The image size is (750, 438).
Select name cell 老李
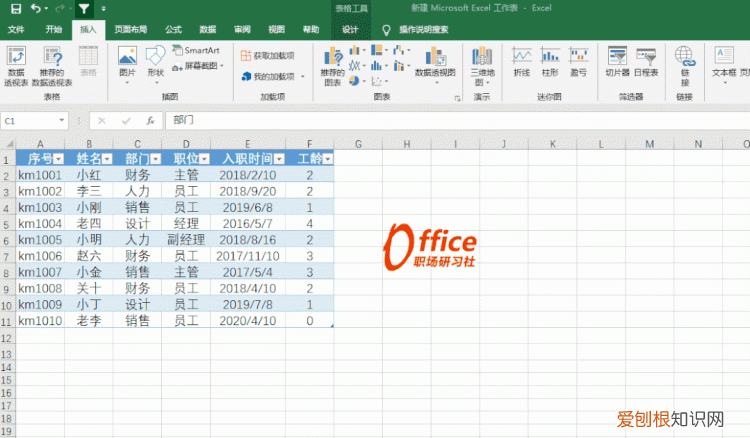tap(89, 320)
